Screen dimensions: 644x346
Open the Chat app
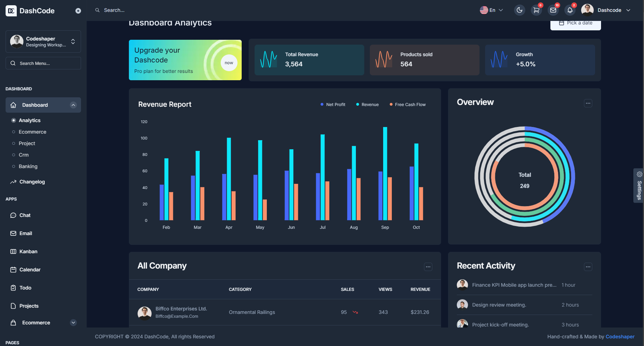point(25,215)
